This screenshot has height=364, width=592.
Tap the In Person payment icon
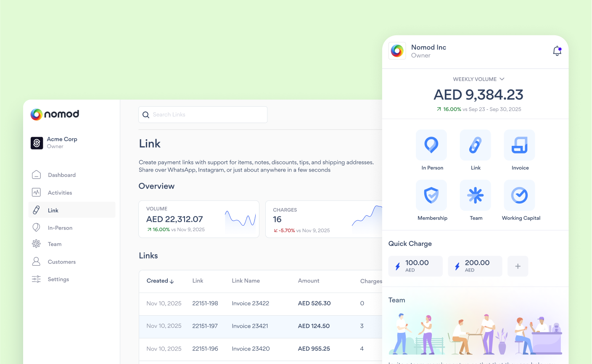point(431,145)
